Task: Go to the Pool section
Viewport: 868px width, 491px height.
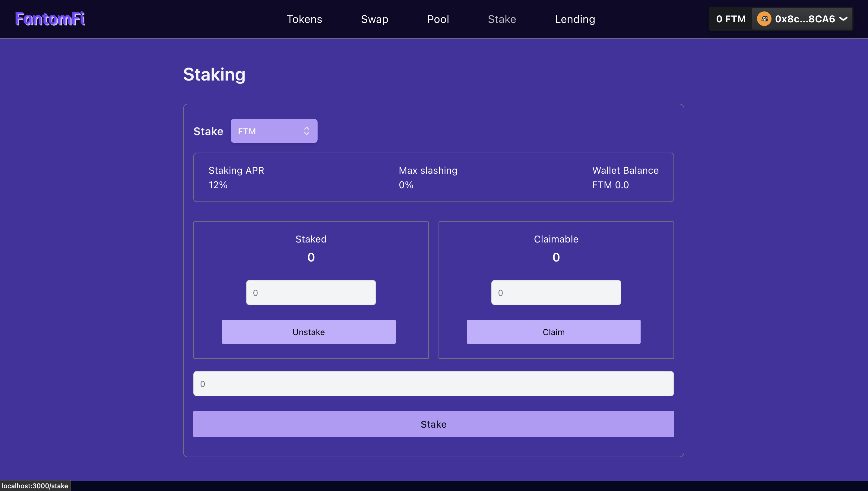Action: (438, 19)
